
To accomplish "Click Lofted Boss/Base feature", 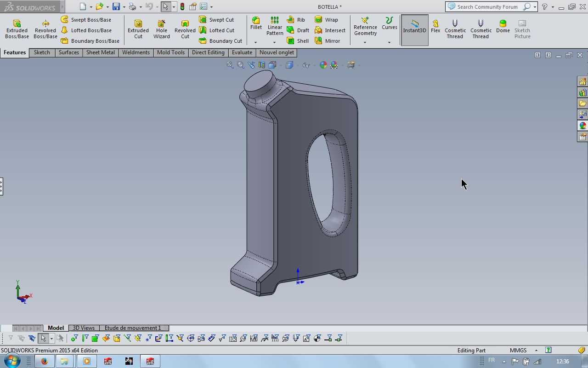I will coord(86,30).
